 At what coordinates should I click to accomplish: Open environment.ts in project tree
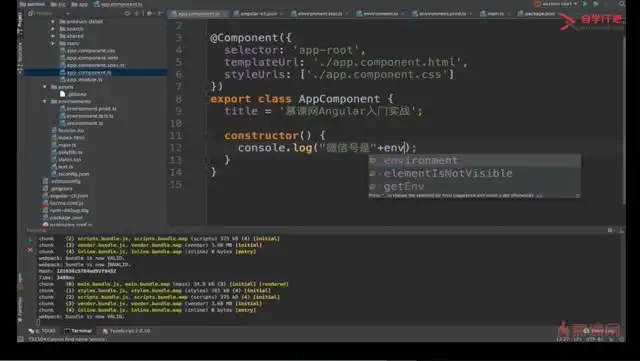pyautogui.click(x=82, y=123)
